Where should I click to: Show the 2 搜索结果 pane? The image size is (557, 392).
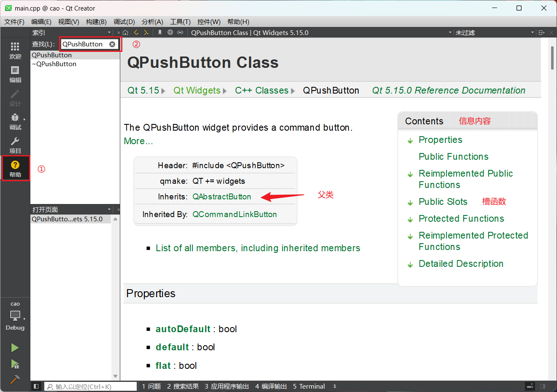coord(183,386)
